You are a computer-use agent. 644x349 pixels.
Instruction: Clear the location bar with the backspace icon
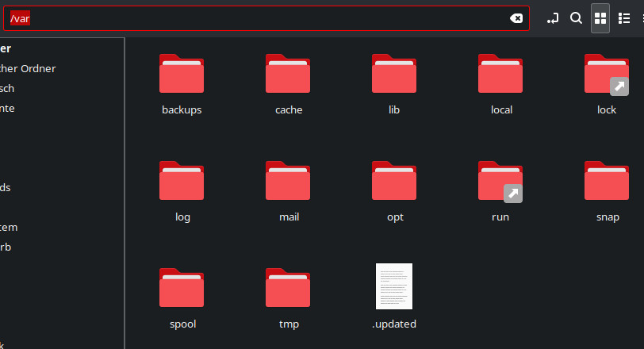(516, 18)
